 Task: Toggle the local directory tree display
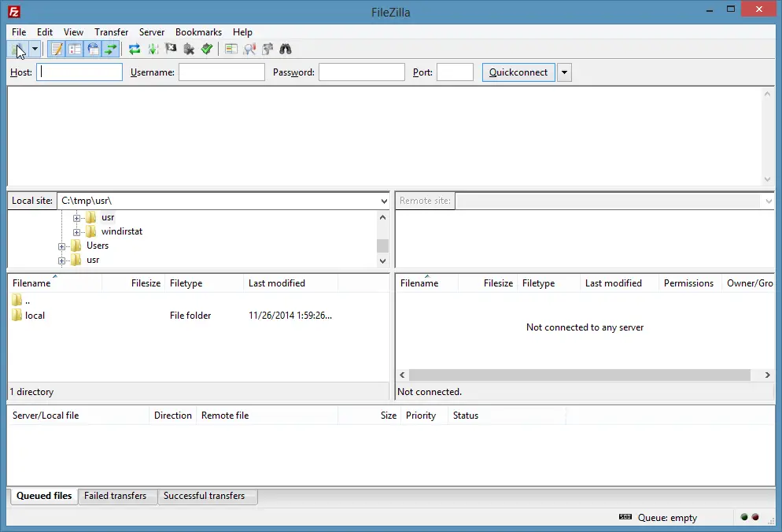click(x=75, y=49)
